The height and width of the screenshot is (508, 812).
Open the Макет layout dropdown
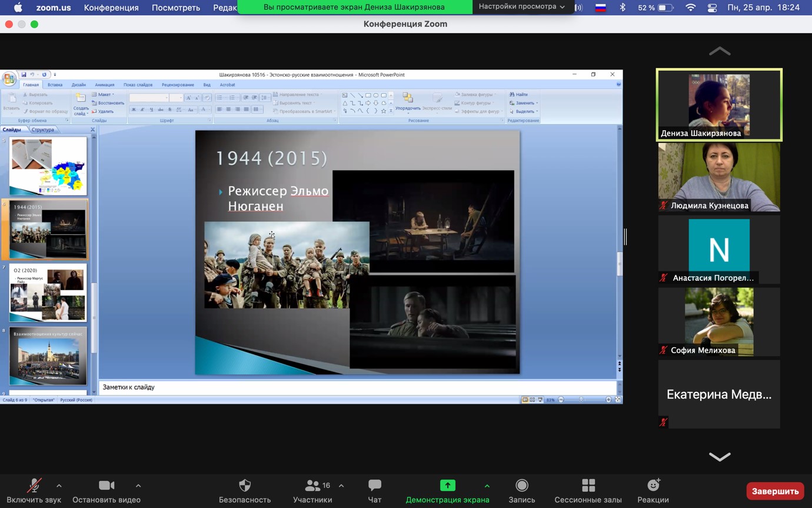coord(104,94)
